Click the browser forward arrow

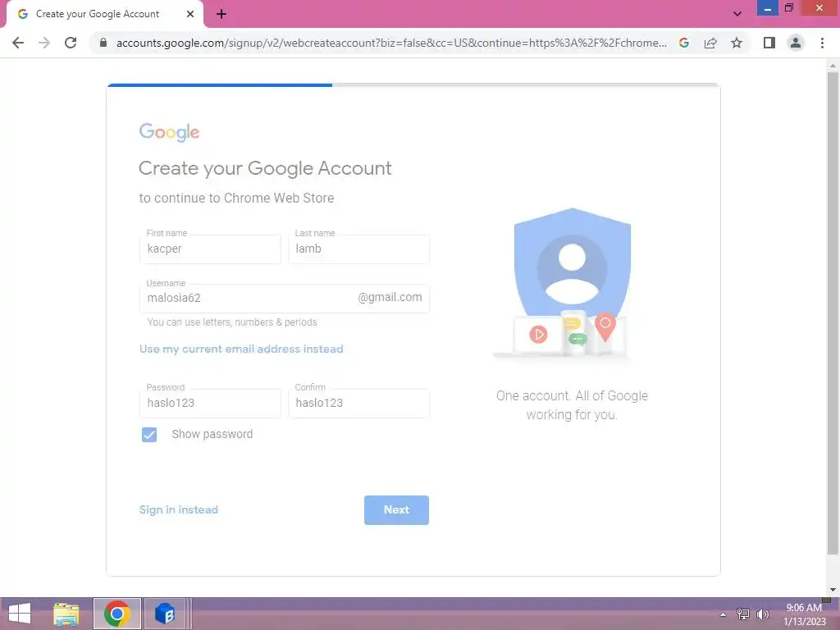(x=44, y=43)
